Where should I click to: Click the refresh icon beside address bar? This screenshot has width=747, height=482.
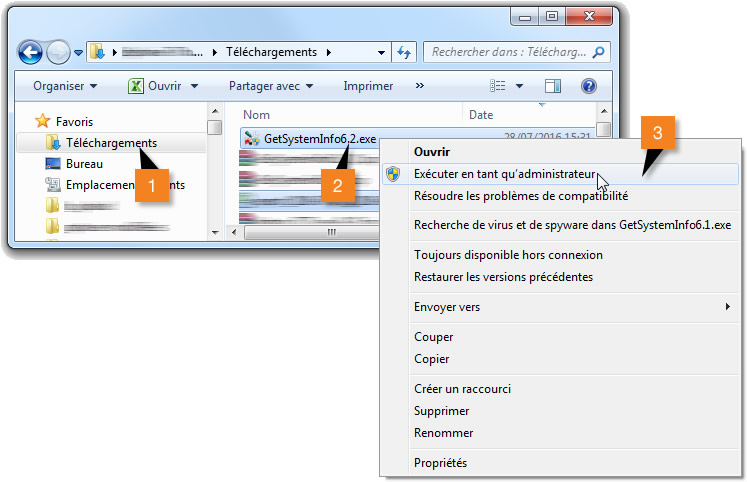click(x=404, y=52)
